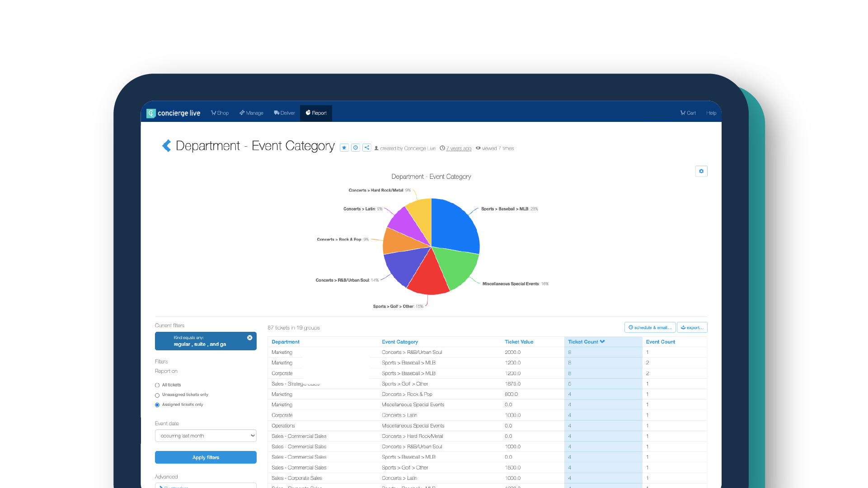
Task: Open chart settings gear icon
Action: 701,171
